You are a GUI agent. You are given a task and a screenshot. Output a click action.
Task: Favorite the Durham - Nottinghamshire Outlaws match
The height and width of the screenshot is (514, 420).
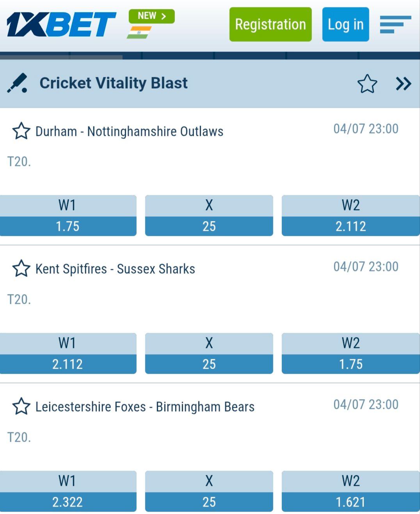21,131
